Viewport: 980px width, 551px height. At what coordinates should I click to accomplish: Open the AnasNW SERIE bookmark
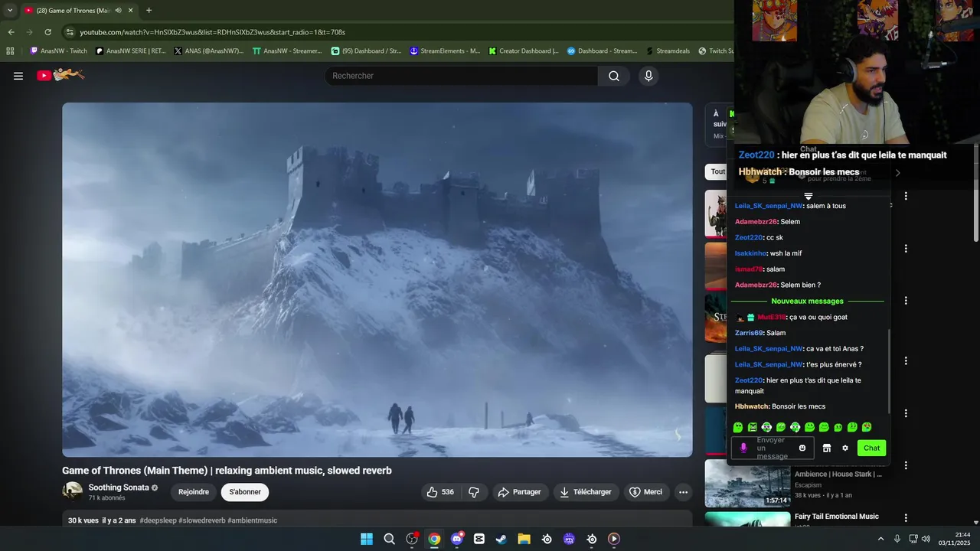pyautogui.click(x=130, y=51)
